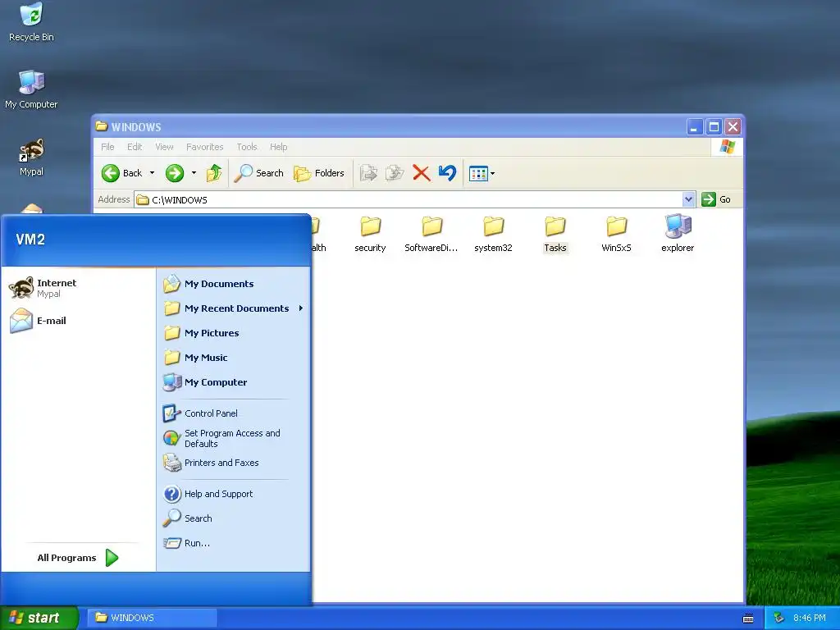The width and height of the screenshot is (840, 630).
Task: Go Back in the WINDOWS explorer
Action: pos(122,173)
